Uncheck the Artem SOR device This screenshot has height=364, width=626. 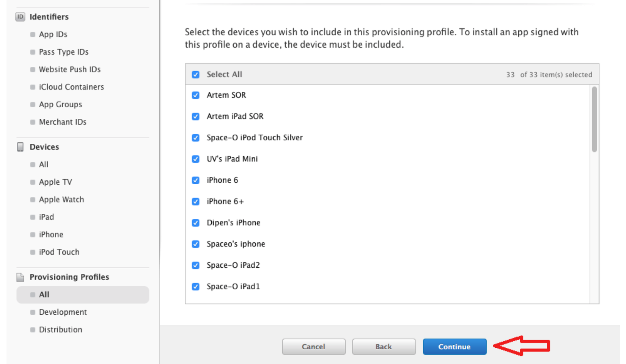(195, 95)
